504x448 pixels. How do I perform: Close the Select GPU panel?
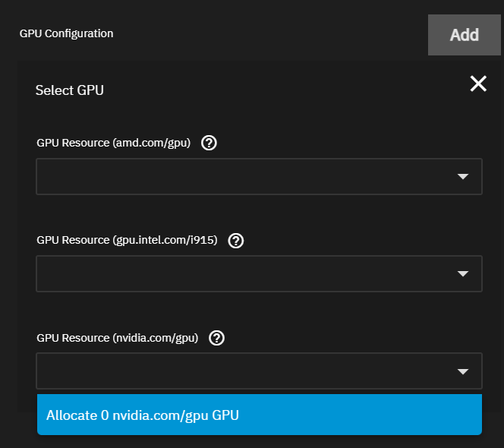pyautogui.click(x=478, y=84)
